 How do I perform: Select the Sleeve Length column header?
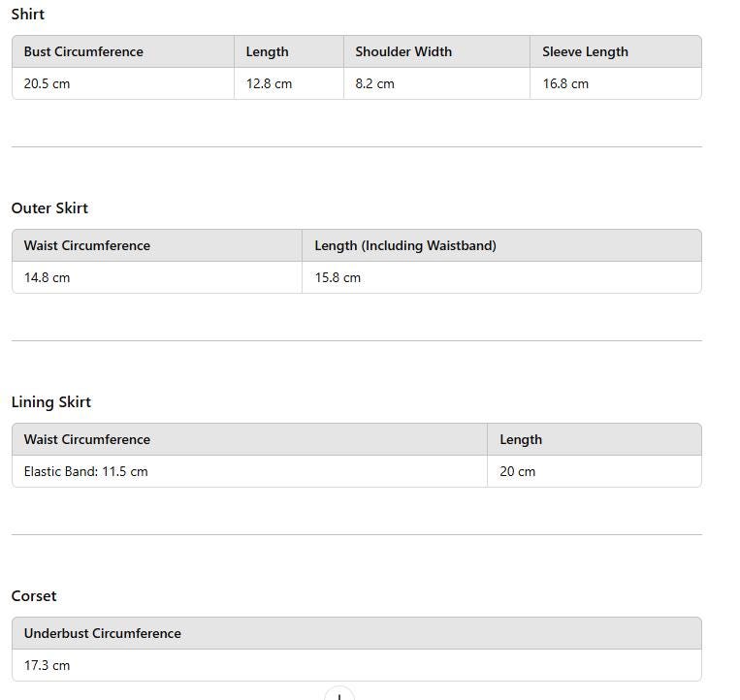585,52
